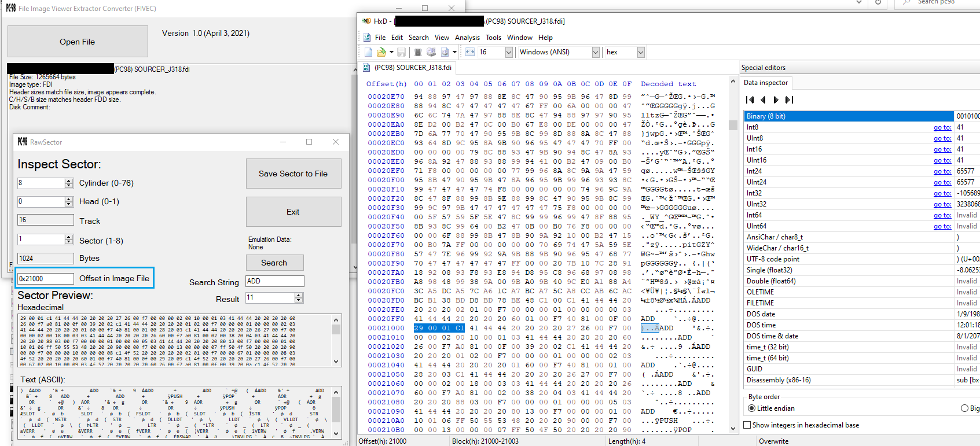This screenshot has width=980, height=446.
Task: Click the go to link for UInt16
Action: point(942,160)
